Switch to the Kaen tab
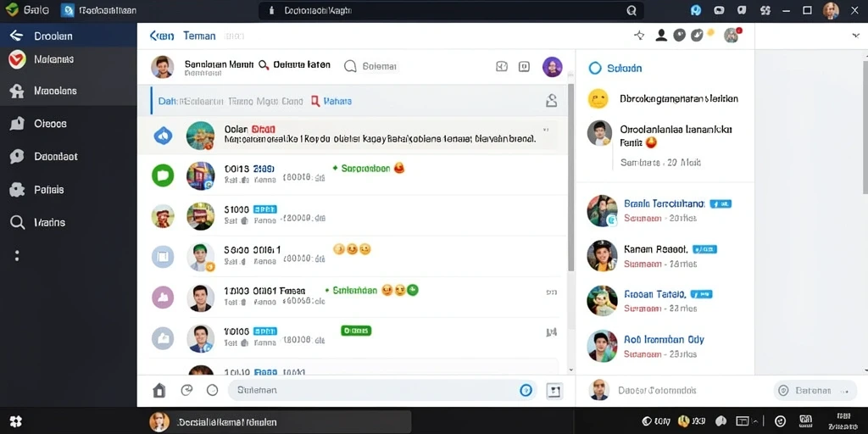The width and height of the screenshot is (868, 434). click(x=162, y=36)
